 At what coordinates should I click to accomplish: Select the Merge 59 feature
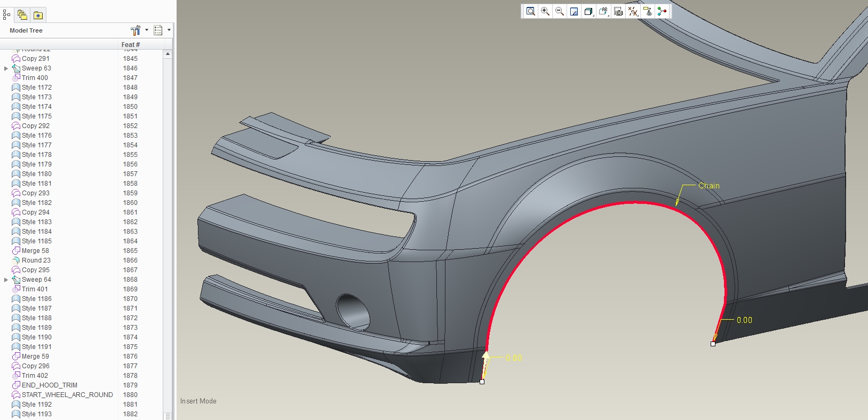coord(35,356)
